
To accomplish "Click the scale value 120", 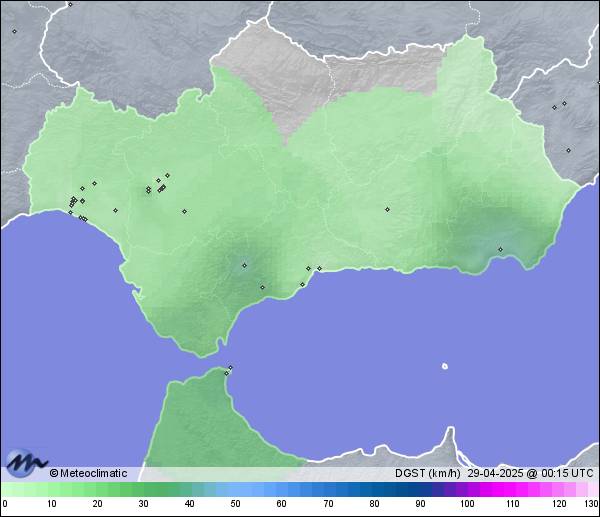I will (x=559, y=504).
